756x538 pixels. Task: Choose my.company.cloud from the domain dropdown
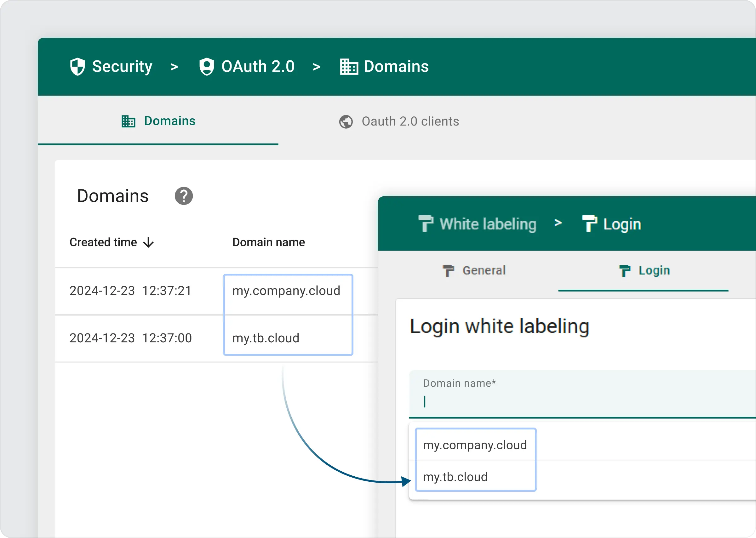[475, 445]
